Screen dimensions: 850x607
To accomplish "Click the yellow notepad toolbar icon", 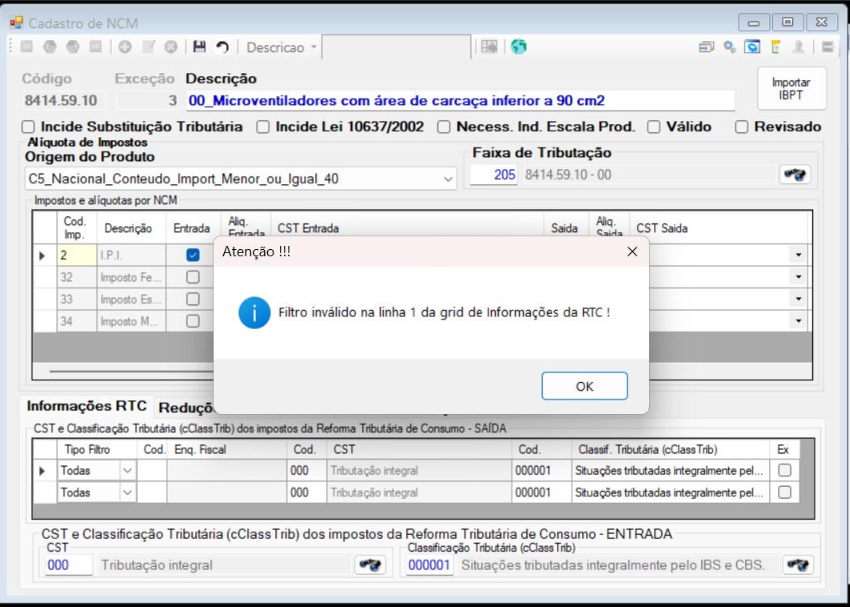I will (776, 47).
